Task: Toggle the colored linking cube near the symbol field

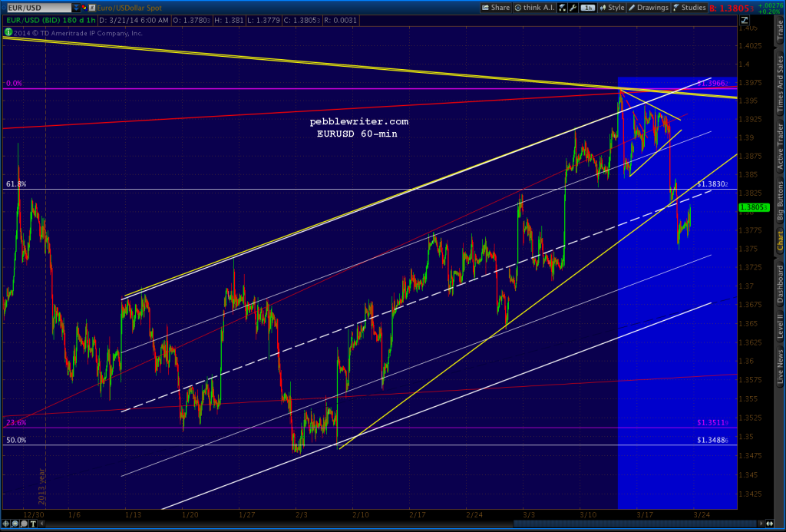Action: click(x=84, y=7)
